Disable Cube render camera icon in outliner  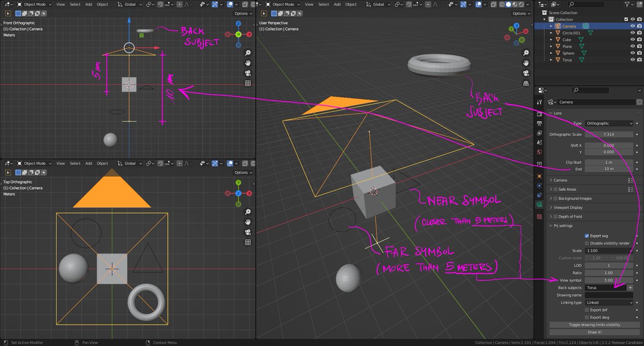point(639,40)
